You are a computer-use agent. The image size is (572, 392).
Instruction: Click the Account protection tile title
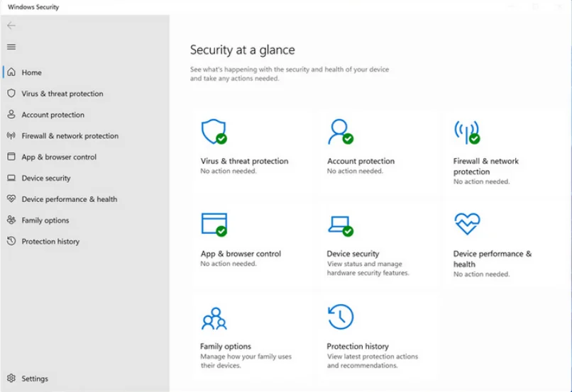361,161
